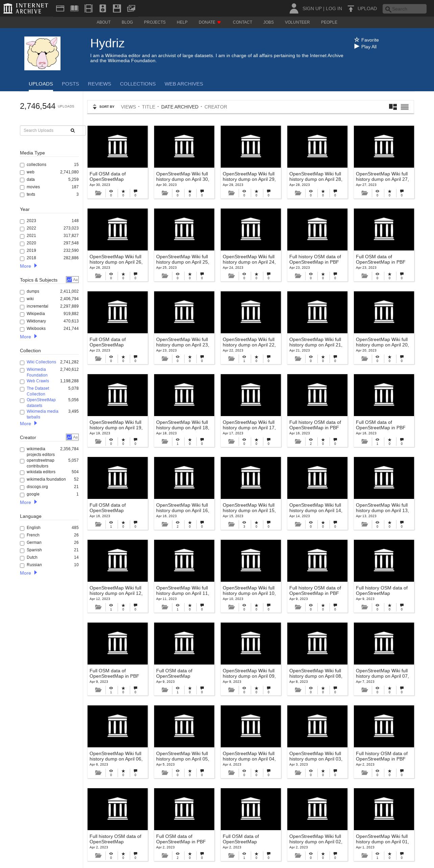Viewport: 434px width, 868px height.
Task: Check the French language filter
Action: click(22, 536)
